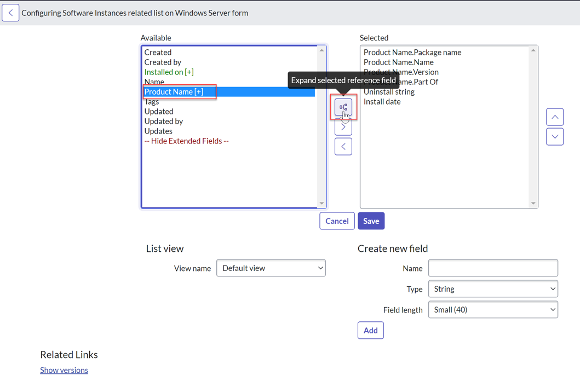Open View name dropdown
This screenshot has height=382, width=580.
click(x=271, y=268)
